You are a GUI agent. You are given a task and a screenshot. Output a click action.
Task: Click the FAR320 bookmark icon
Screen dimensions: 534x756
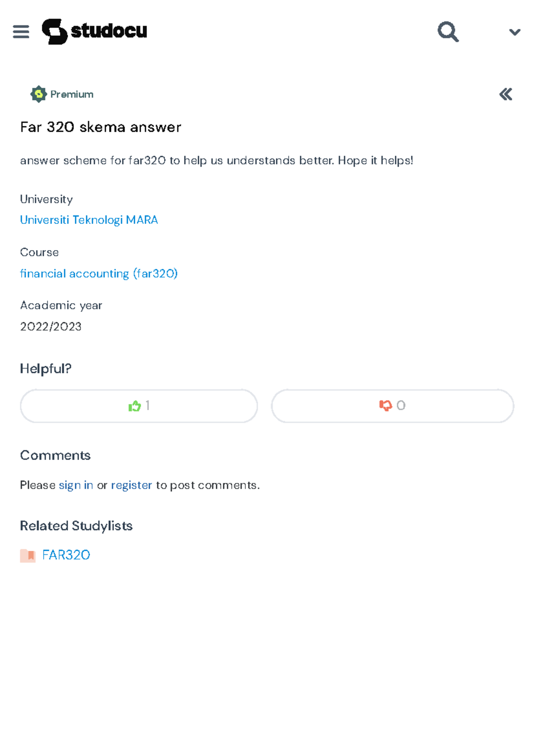coord(27,555)
